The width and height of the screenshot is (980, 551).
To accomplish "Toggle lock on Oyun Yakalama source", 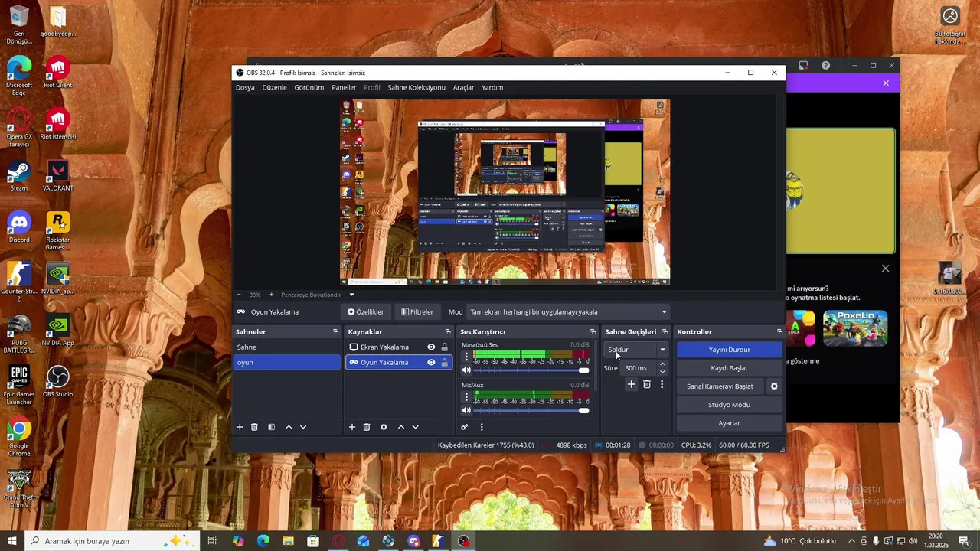I will tap(444, 363).
